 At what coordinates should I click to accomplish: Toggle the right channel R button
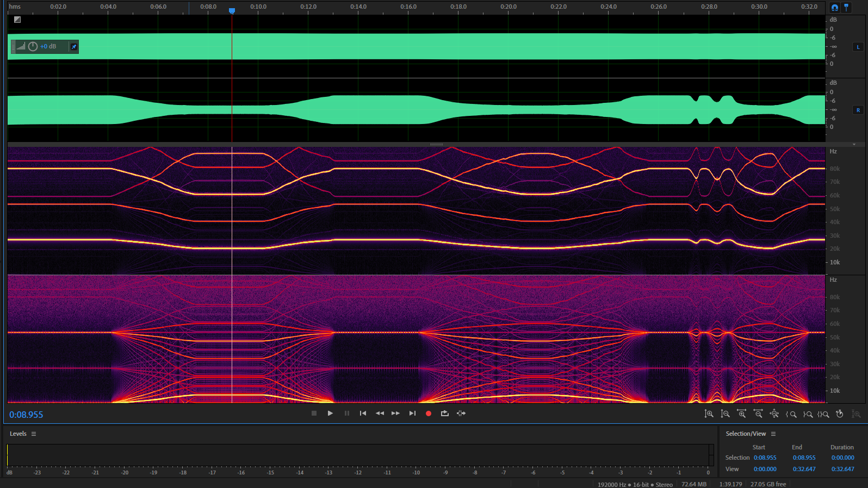coord(858,110)
